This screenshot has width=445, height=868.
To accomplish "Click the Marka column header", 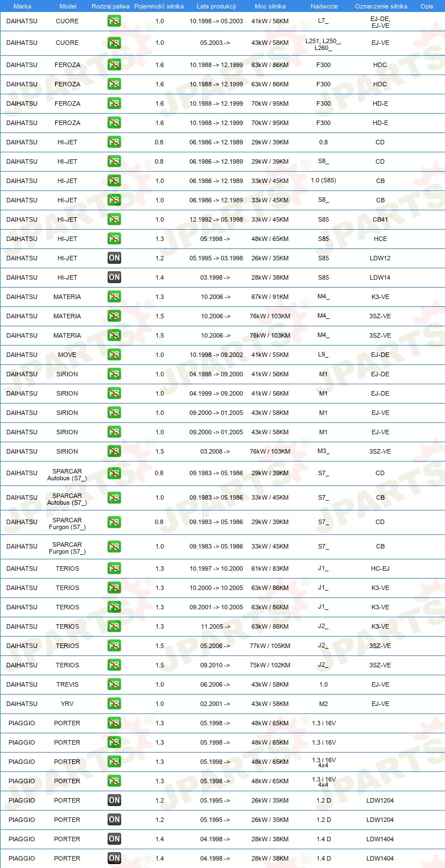I will coord(22,6).
